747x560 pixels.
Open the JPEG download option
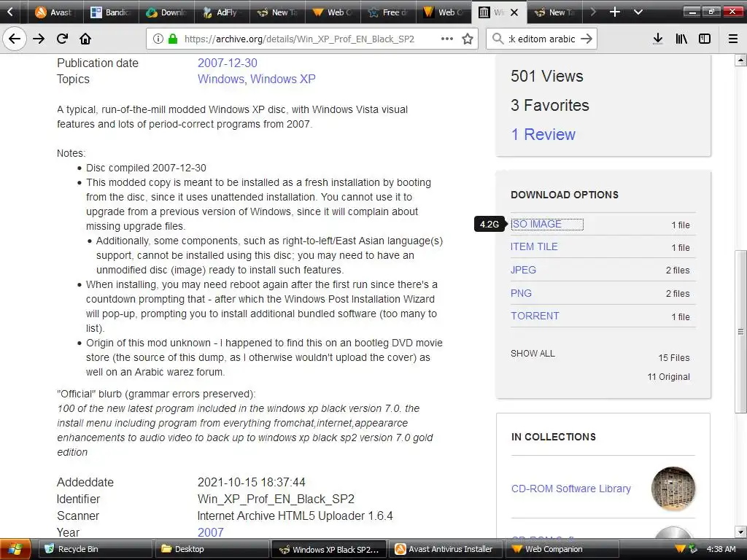pyautogui.click(x=523, y=270)
